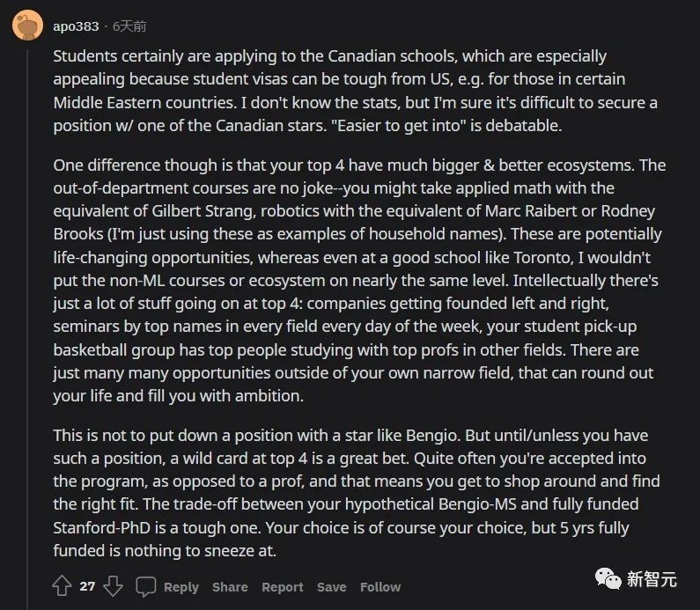Image resolution: width=700 pixels, height=610 pixels.
Task: Upvote the comment with the up arrow
Action: [62, 586]
